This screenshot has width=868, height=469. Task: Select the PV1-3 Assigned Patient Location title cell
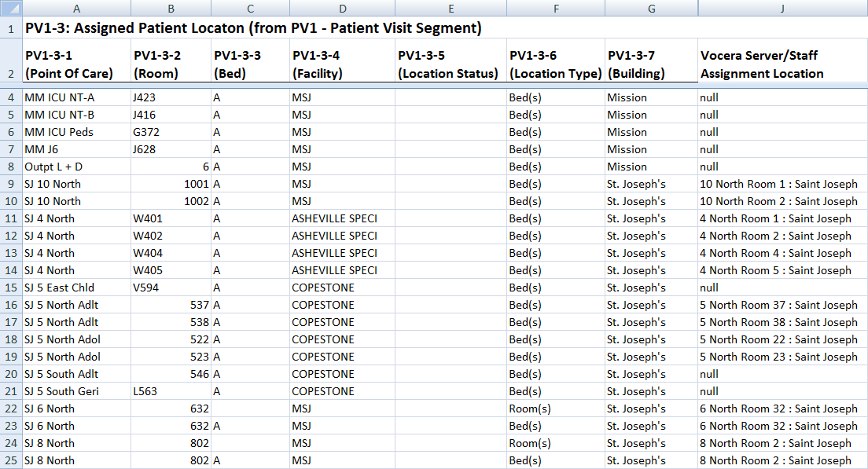(x=252, y=28)
